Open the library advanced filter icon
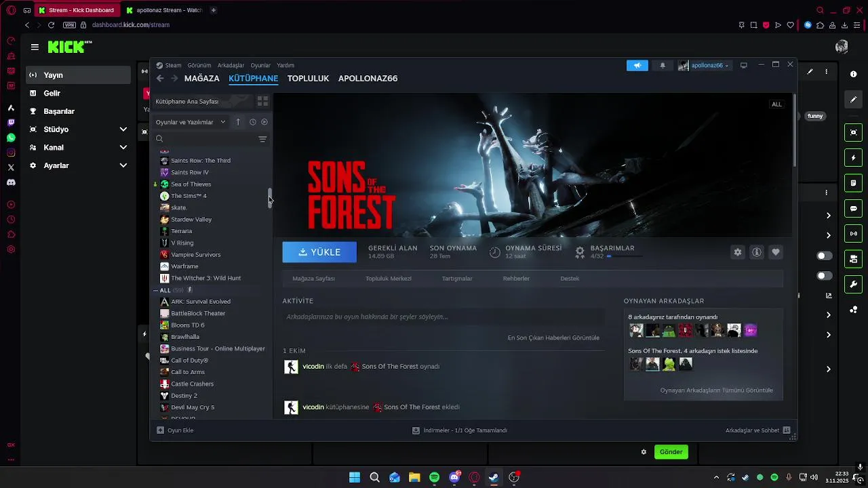Image resolution: width=868 pixels, height=488 pixels. [262, 139]
